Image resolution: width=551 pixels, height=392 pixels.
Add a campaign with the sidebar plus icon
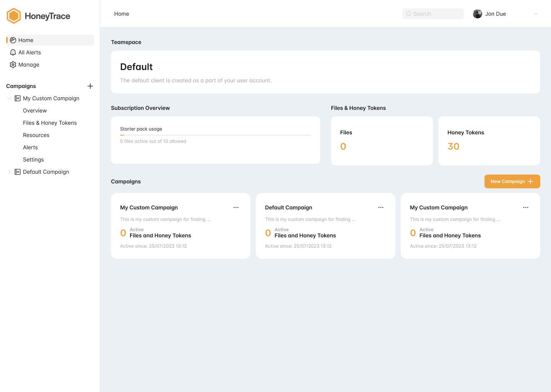[90, 86]
